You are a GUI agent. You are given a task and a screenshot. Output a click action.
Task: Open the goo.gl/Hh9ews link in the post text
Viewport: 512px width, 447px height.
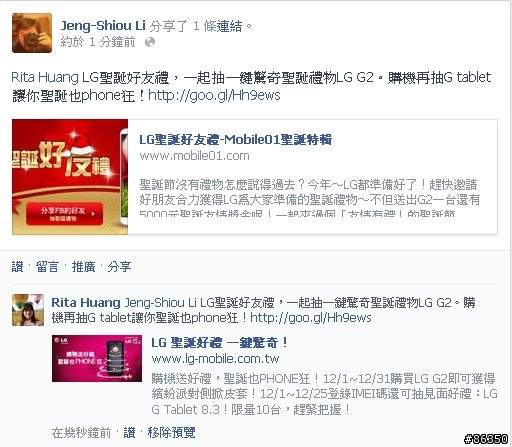click(x=214, y=95)
